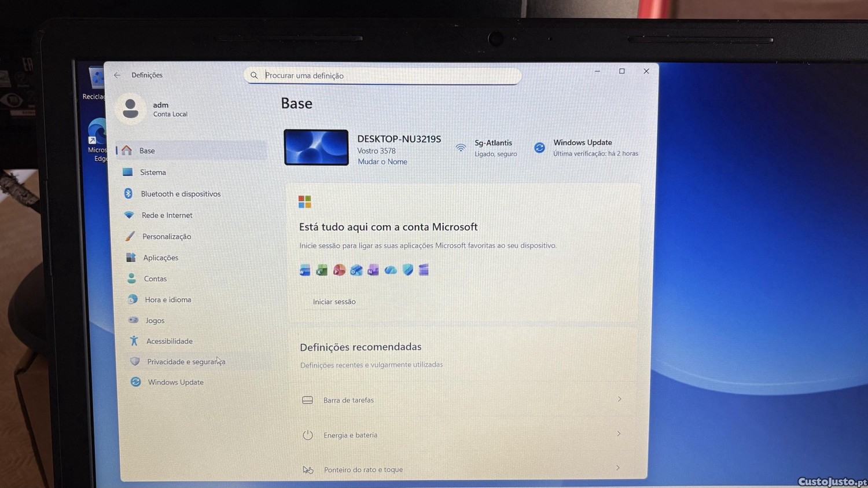Screen dimensions: 868x488
Task: Click the search magnifier icon
Action: click(x=254, y=75)
